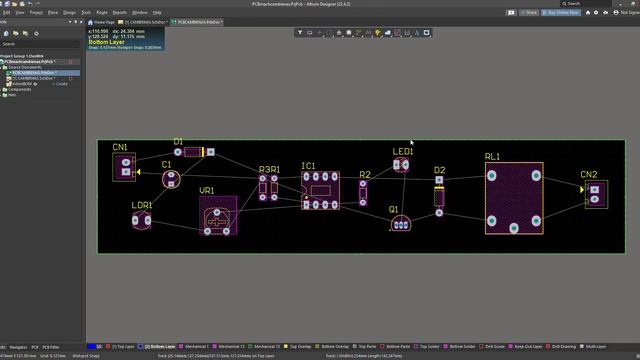Collapse the Source Documents folder
The width and height of the screenshot is (640, 360).
(x=1, y=67)
